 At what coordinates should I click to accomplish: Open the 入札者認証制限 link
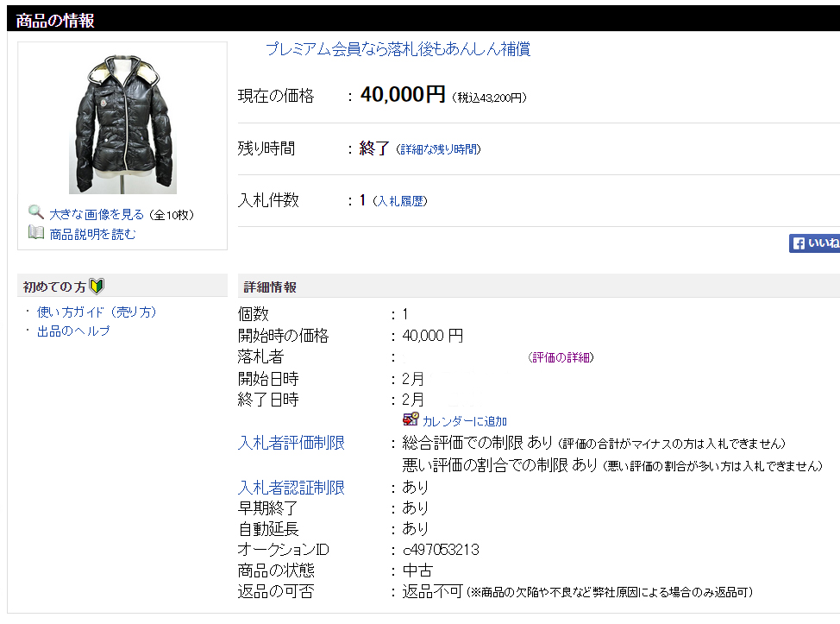pyautogui.click(x=291, y=488)
